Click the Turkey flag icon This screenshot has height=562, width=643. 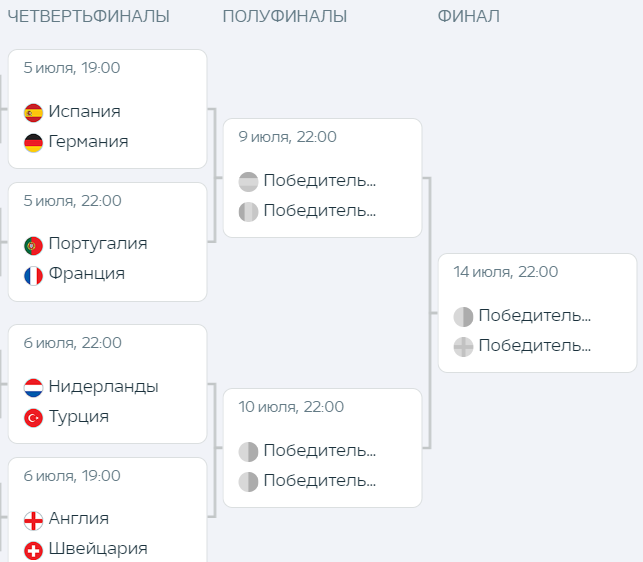coord(33,417)
